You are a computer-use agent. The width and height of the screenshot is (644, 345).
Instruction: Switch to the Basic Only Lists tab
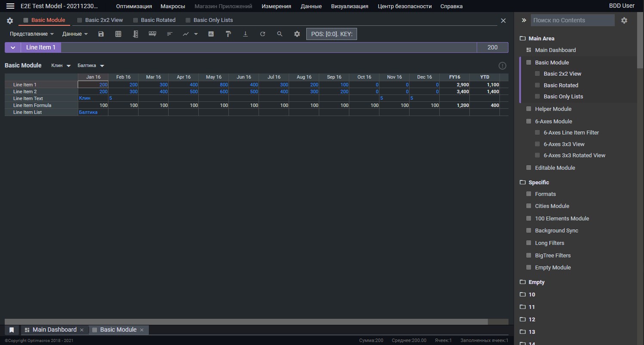coord(209,20)
